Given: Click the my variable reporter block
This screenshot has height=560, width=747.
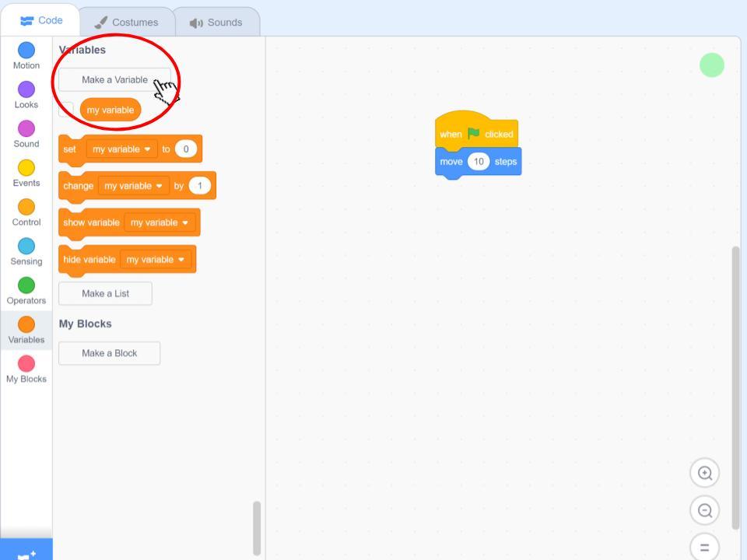Looking at the screenshot, I should [110, 110].
